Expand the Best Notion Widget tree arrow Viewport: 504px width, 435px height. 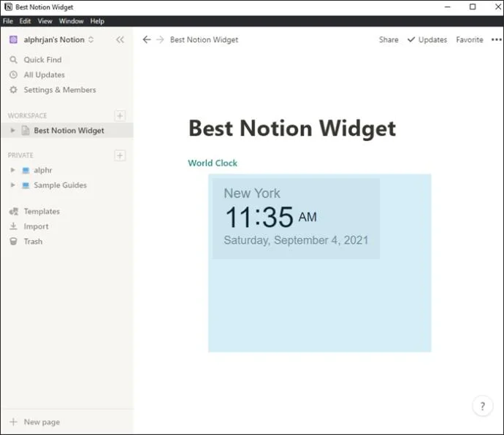(12, 131)
